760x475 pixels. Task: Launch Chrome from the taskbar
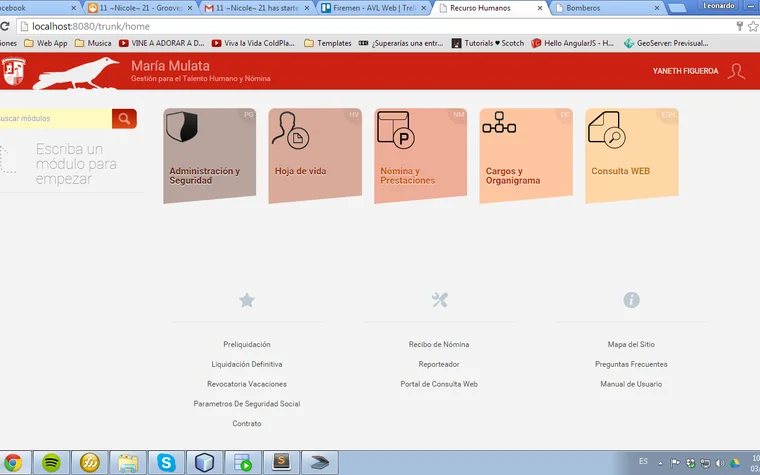(x=13, y=463)
